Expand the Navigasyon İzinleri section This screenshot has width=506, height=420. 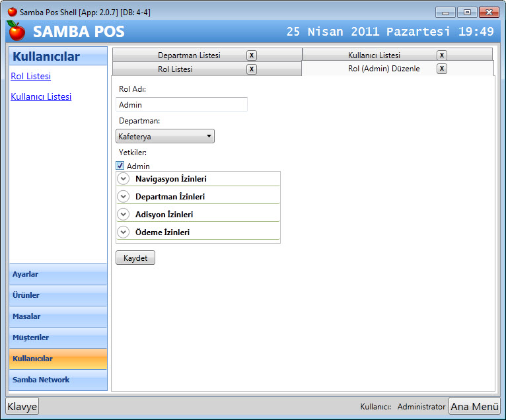(124, 179)
